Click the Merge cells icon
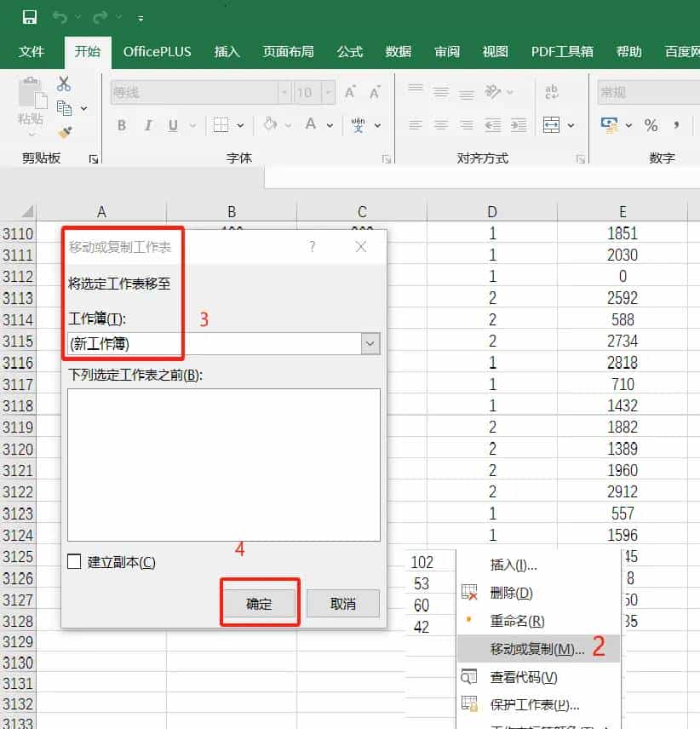Viewport: 700px width, 729px height. click(x=552, y=125)
